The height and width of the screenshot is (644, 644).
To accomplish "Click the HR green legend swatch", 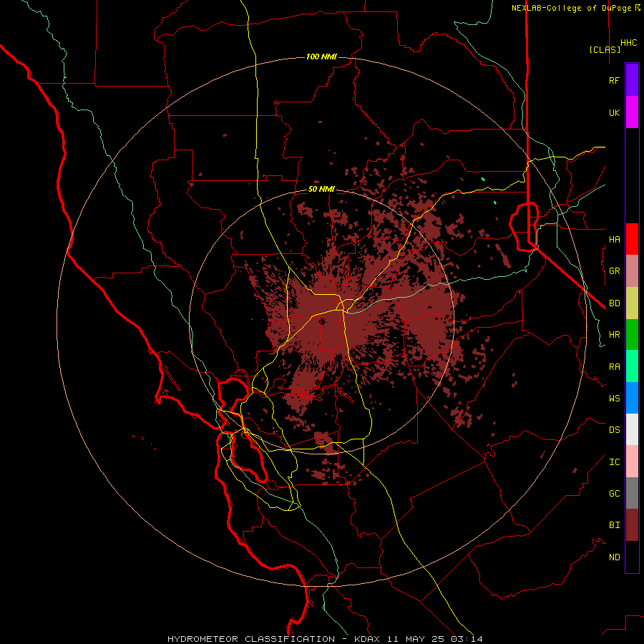I will pos(632,334).
